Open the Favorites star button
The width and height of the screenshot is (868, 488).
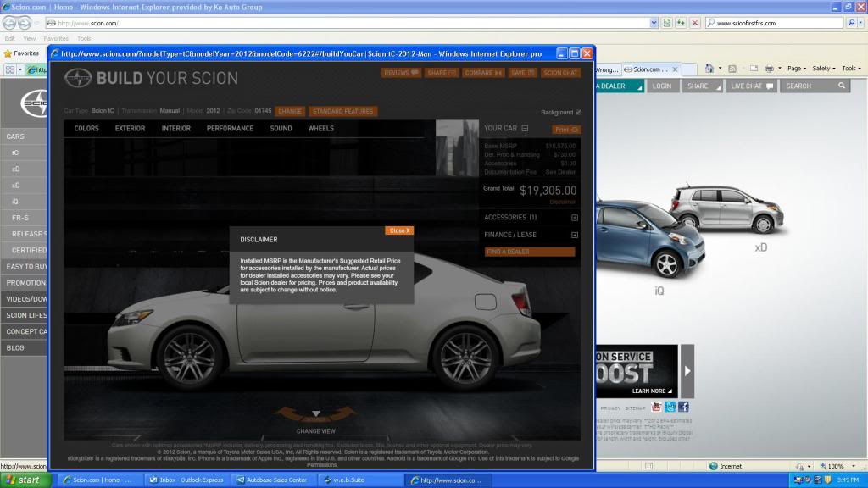(x=21, y=53)
